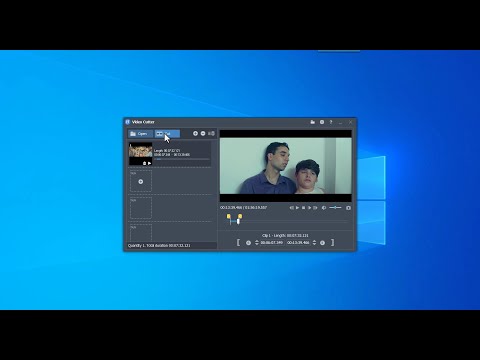Click the "Clip 1 - Length" label
The height and width of the screenshot is (360, 480).
pos(285,235)
